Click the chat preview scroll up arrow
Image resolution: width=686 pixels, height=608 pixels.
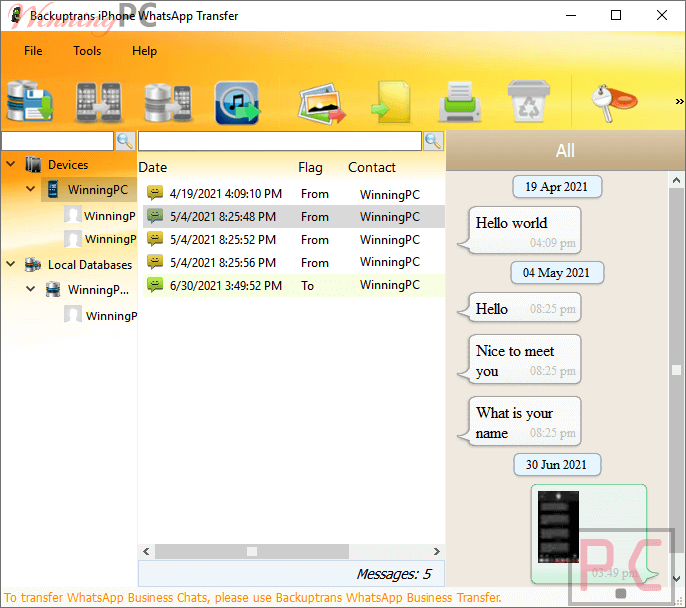(676, 180)
